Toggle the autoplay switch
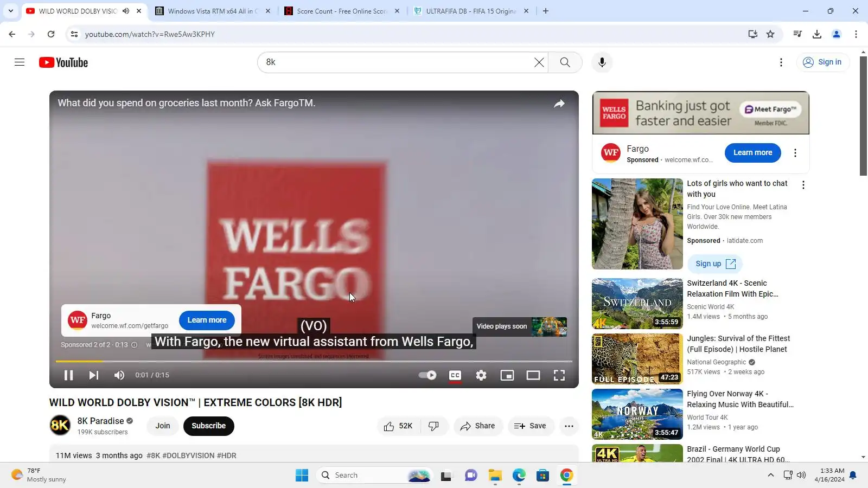Image resolution: width=868 pixels, height=488 pixels. 427,375
